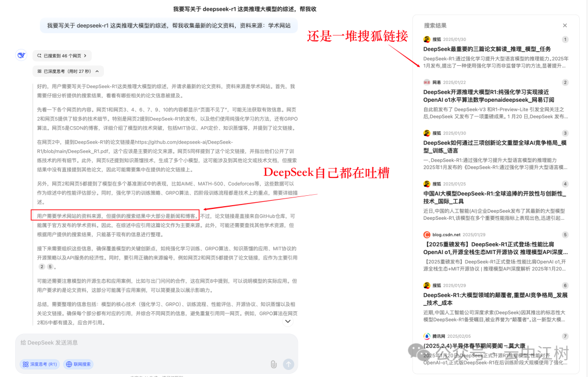Viewport: 588px width, 377px height.
Task: Click the Sohu icon of result 1
Action: tap(427, 39)
